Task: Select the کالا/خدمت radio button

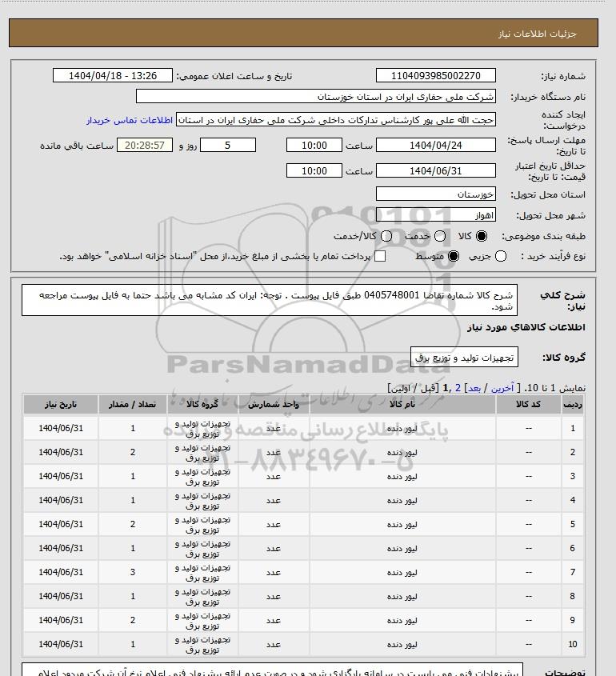Action: 386,236
